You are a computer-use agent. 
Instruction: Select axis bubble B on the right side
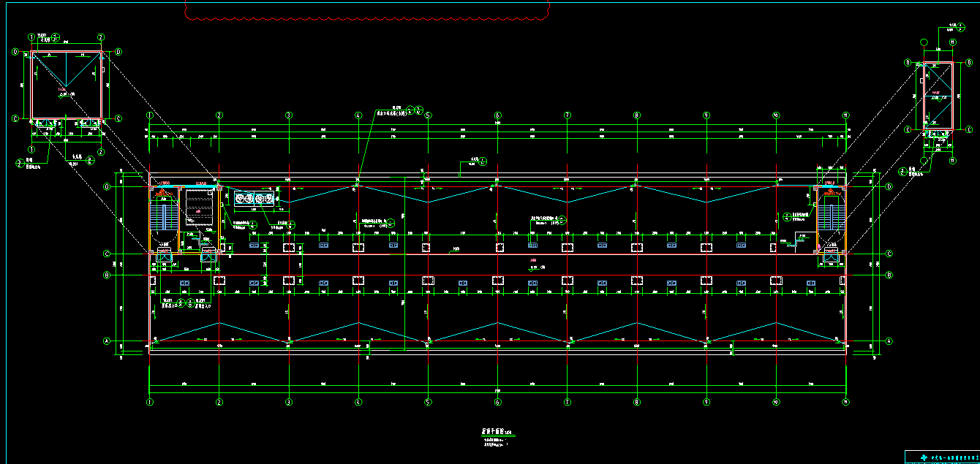tap(889, 275)
